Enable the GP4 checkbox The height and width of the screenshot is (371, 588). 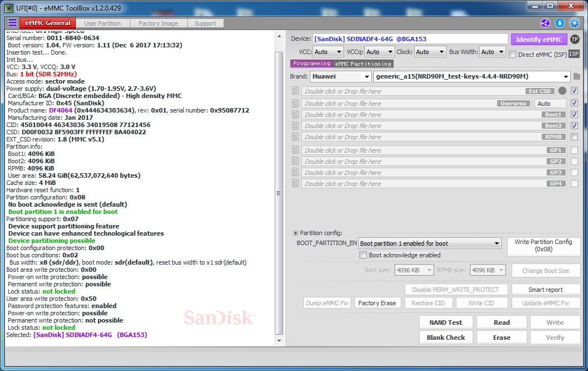click(574, 184)
